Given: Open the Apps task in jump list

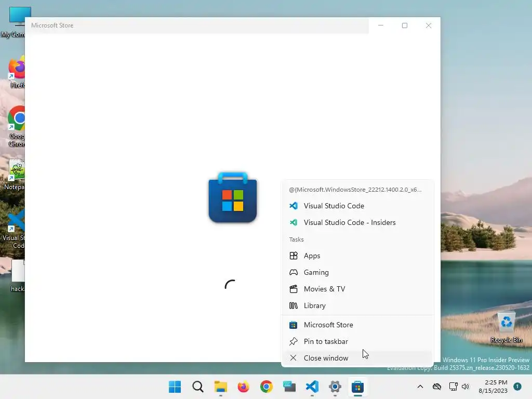Looking at the screenshot, I should 357,256.
